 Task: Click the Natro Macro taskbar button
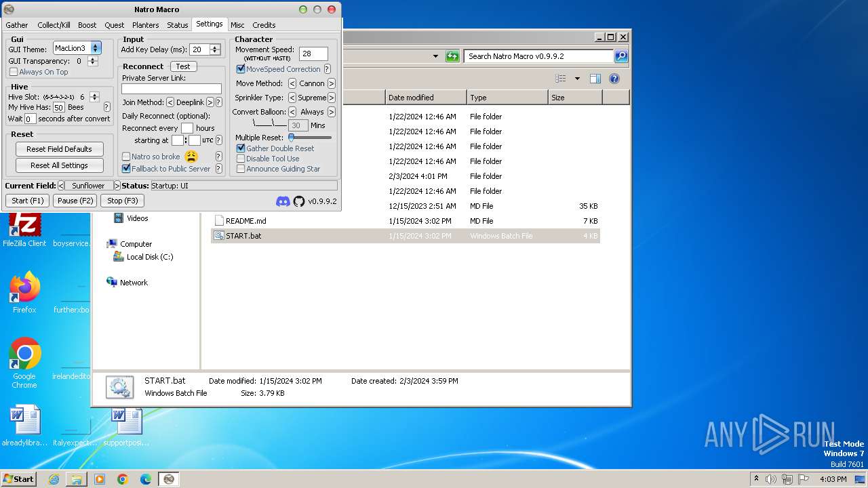point(169,479)
